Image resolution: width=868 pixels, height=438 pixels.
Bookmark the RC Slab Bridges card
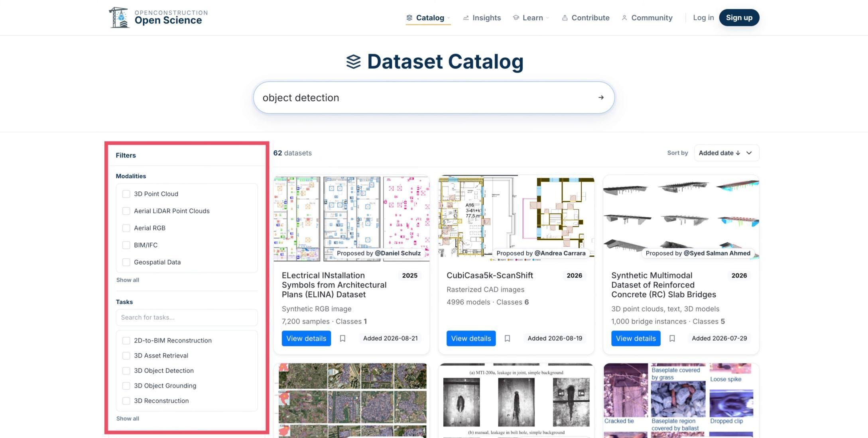(x=672, y=338)
